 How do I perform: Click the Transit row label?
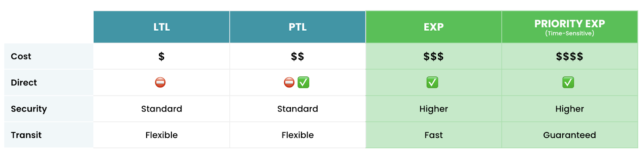click(x=26, y=135)
